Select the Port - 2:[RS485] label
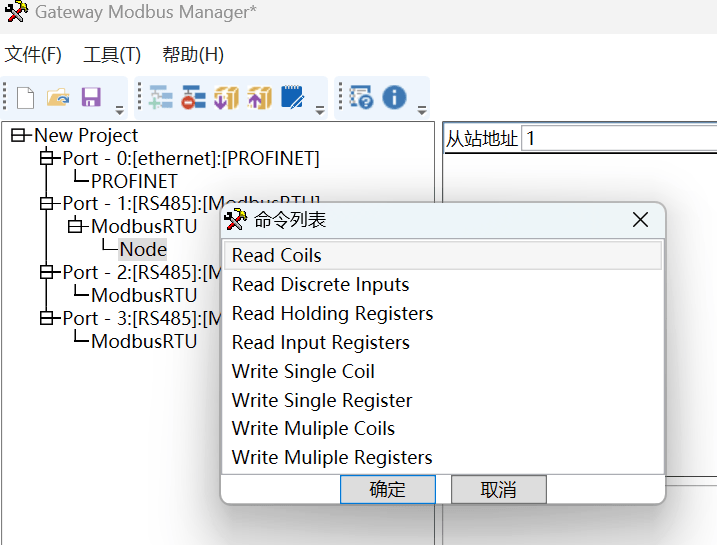 point(142,272)
